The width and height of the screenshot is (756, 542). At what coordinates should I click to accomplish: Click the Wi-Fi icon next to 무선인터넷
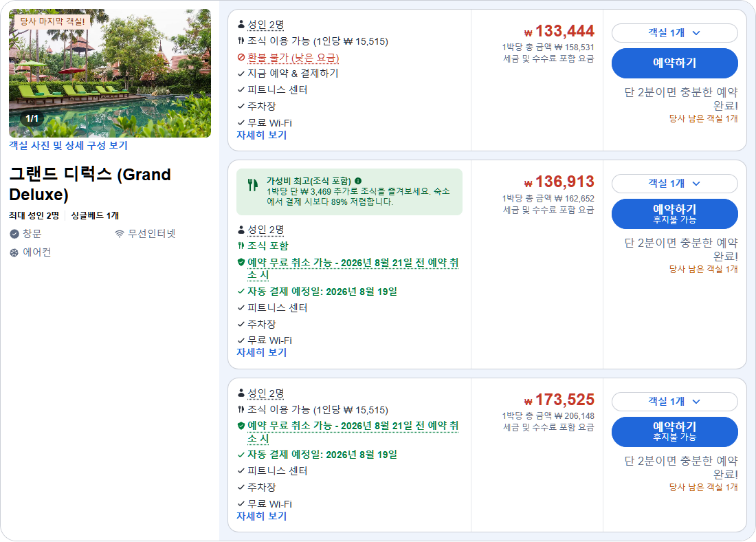120,234
